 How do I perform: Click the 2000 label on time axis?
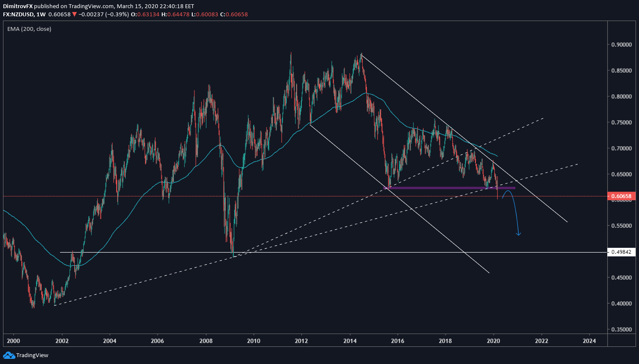coord(14,341)
